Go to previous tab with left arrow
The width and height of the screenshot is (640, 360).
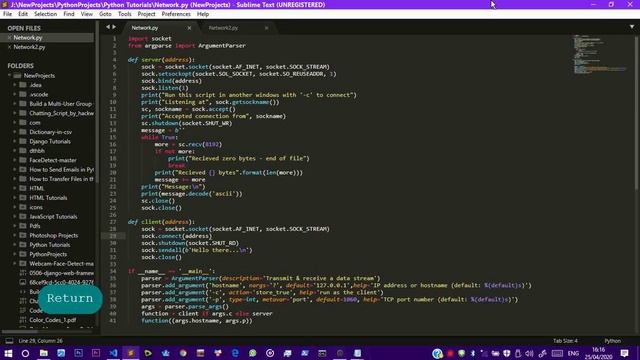(108, 27)
